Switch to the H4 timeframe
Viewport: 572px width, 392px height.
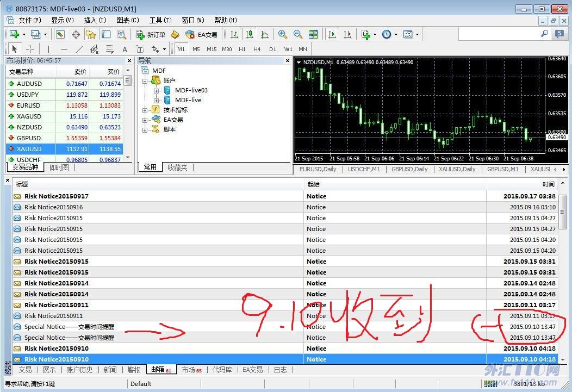pos(257,49)
